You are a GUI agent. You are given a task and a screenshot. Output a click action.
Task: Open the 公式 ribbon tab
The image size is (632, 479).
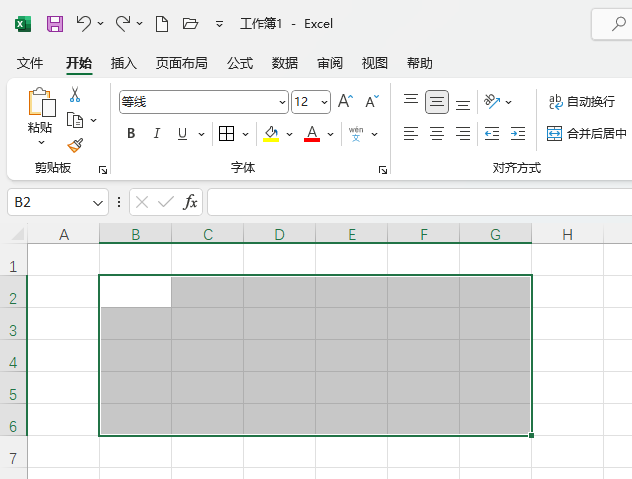240,63
